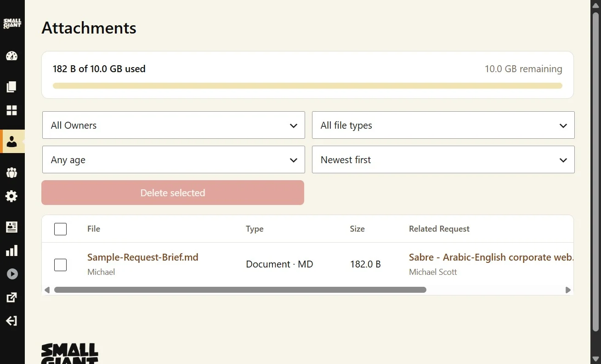Click the page scrollbar down arrow
This screenshot has height=364, width=601.
tap(596, 358)
